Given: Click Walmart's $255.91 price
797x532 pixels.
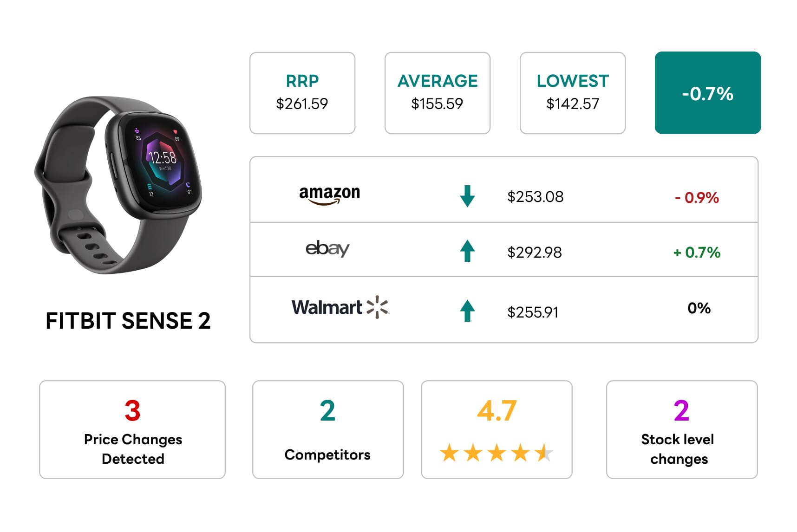Looking at the screenshot, I should tap(533, 312).
